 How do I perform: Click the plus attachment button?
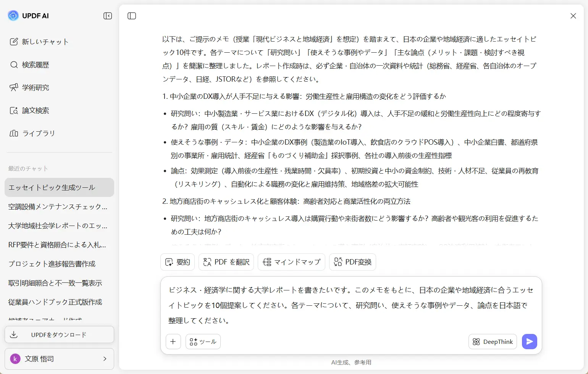[173, 342]
